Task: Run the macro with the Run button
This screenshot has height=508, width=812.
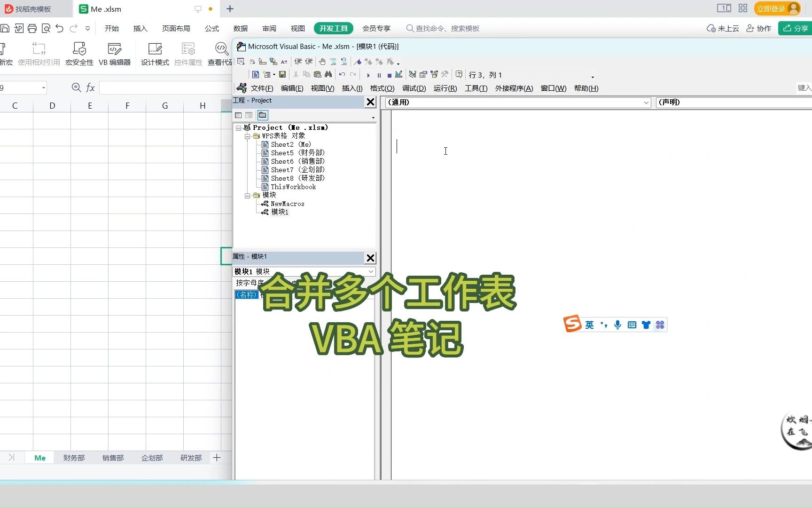Action: tap(368, 75)
